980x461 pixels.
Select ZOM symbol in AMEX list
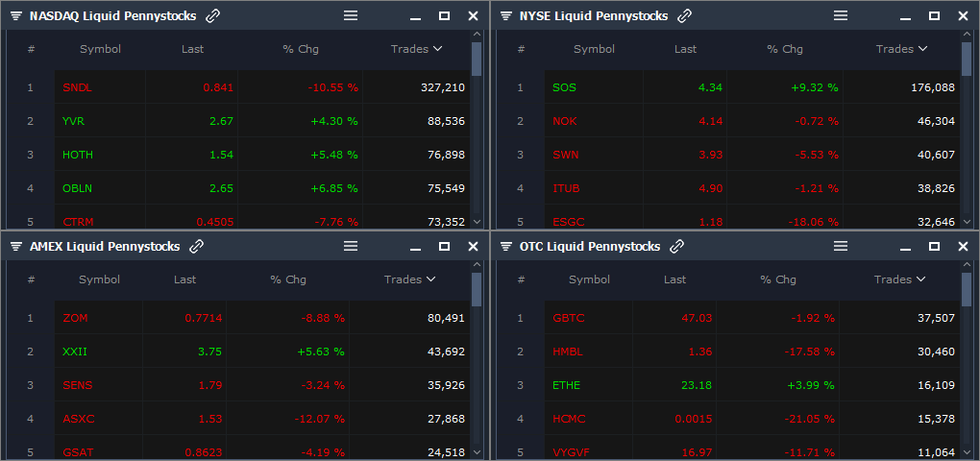click(x=75, y=318)
